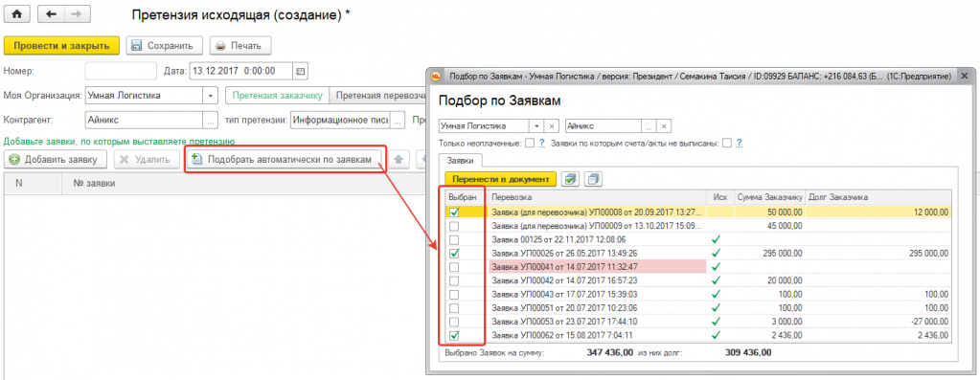Click Исх checkmark of Заявка УП00051
This screenshot has width=980, height=380.
point(716,308)
